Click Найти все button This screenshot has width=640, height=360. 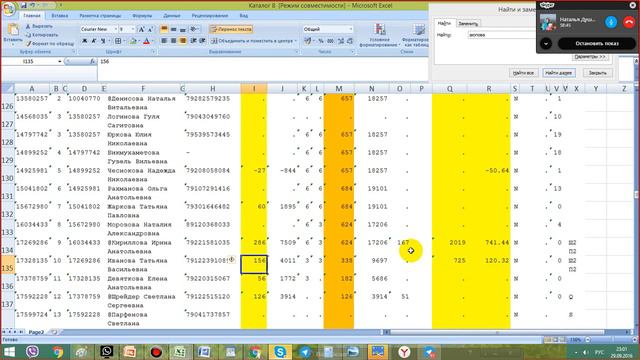523,73
